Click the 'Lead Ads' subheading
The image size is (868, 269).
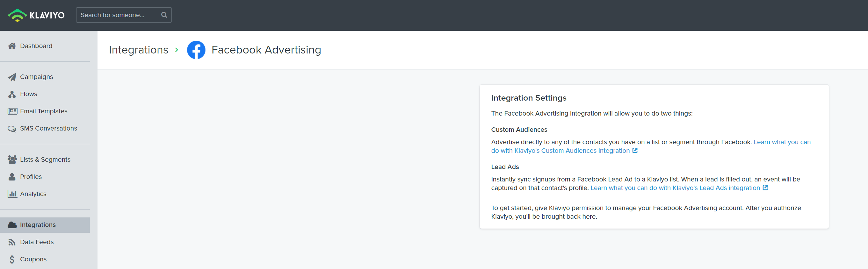point(505,166)
